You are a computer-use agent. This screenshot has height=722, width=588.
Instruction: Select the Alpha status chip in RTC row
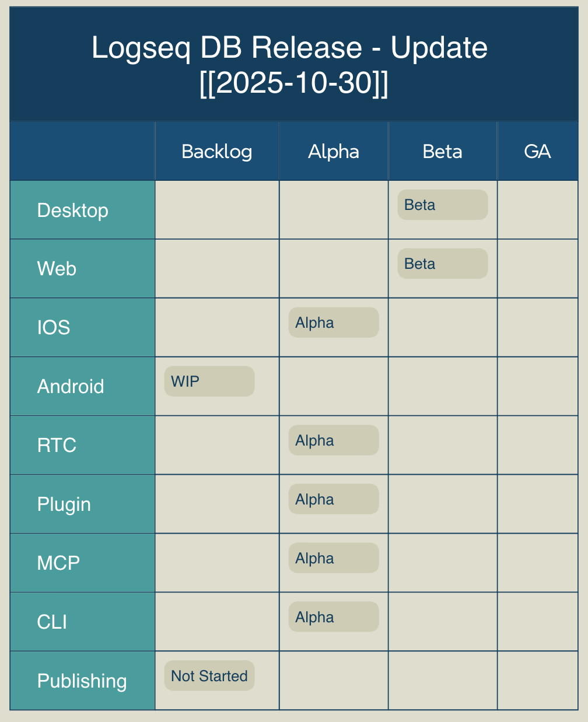[x=333, y=441]
